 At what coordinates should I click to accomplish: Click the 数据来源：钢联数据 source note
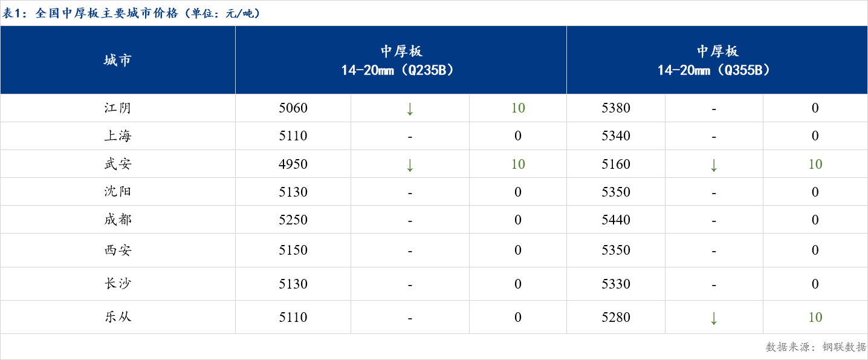(x=815, y=347)
